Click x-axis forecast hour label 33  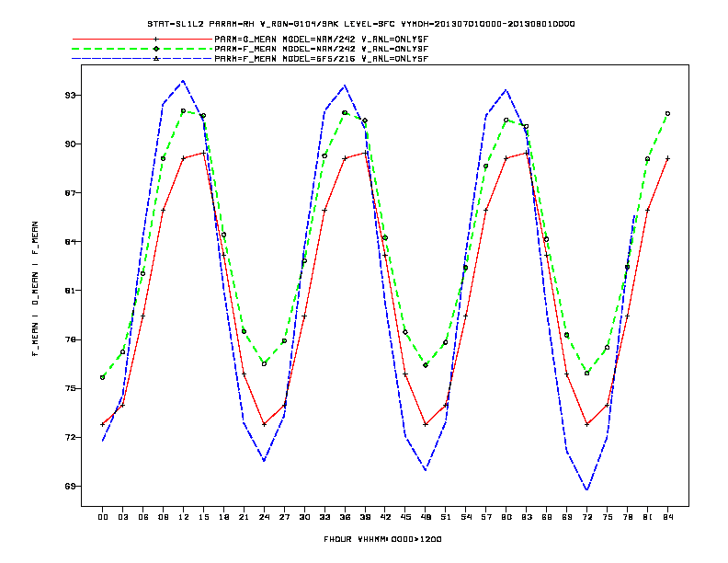tap(324, 517)
